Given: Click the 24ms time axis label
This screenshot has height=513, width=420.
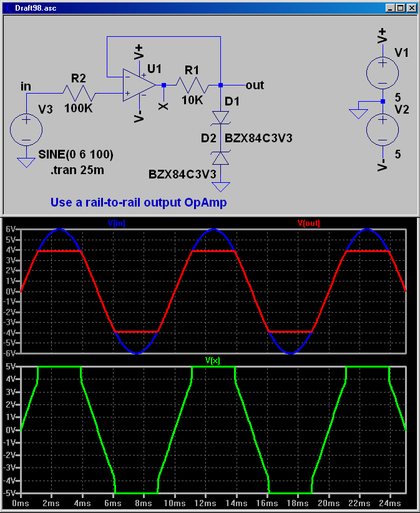Looking at the screenshot, I should point(390,503).
